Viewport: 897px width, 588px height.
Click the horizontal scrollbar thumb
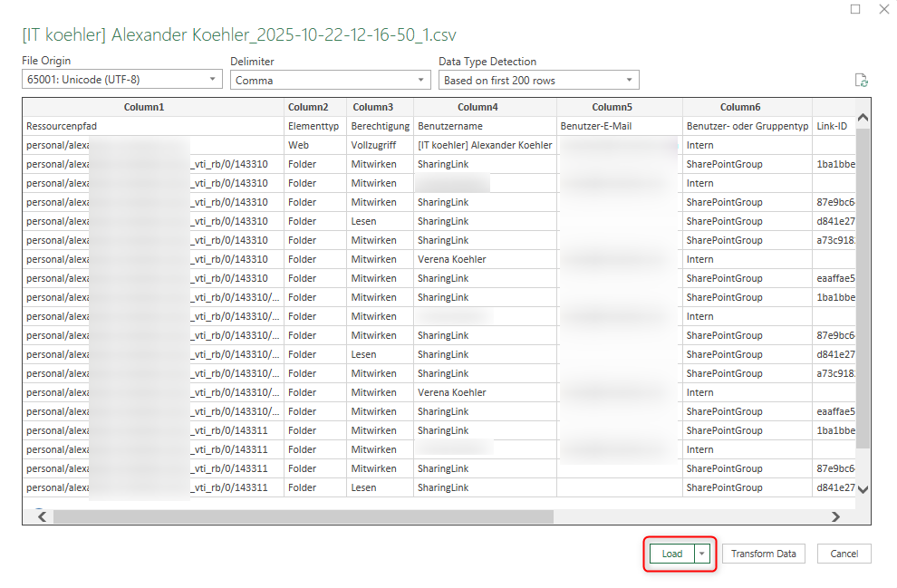click(x=303, y=516)
